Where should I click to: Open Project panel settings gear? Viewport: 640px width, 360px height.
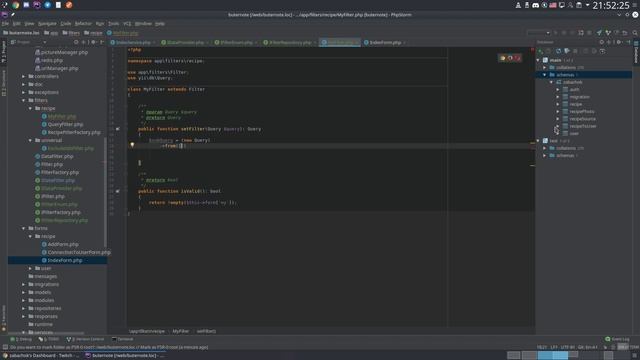pyautogui.click(x=93, y=42)
